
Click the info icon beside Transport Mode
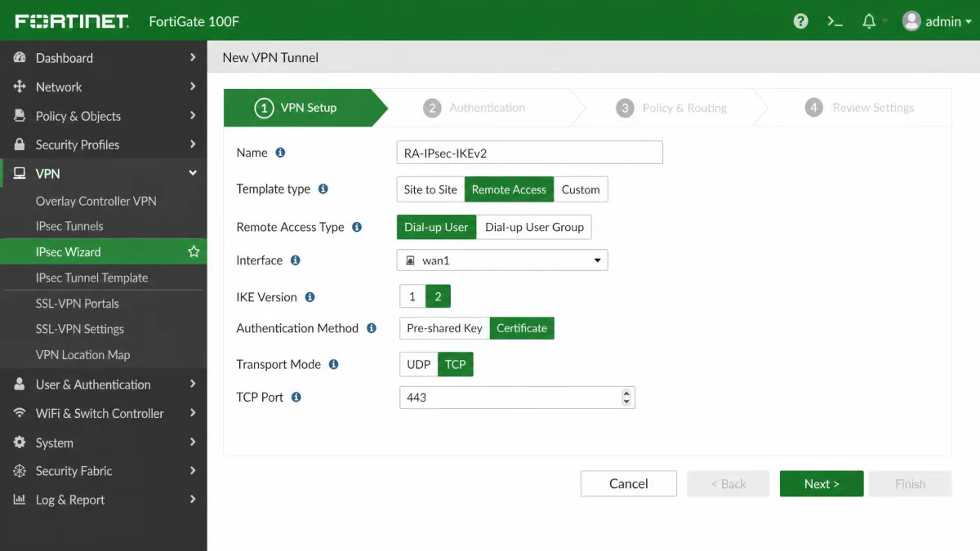pyautogui.click(x=333, y=364)
